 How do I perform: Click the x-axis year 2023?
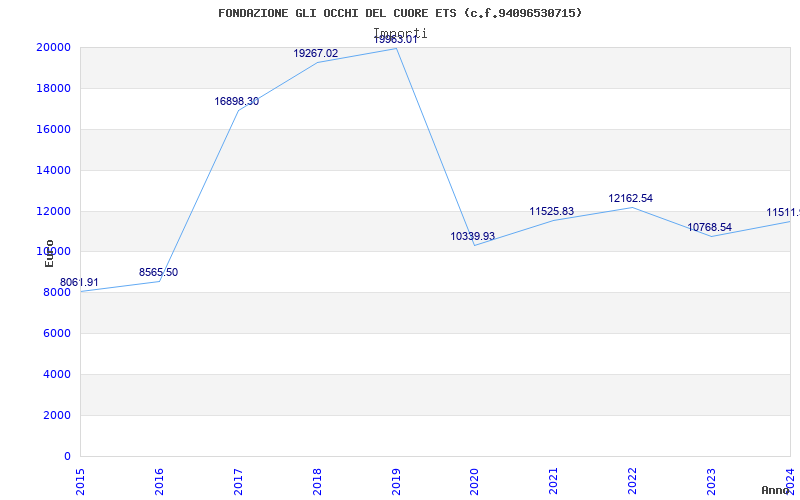coord(711,482)
